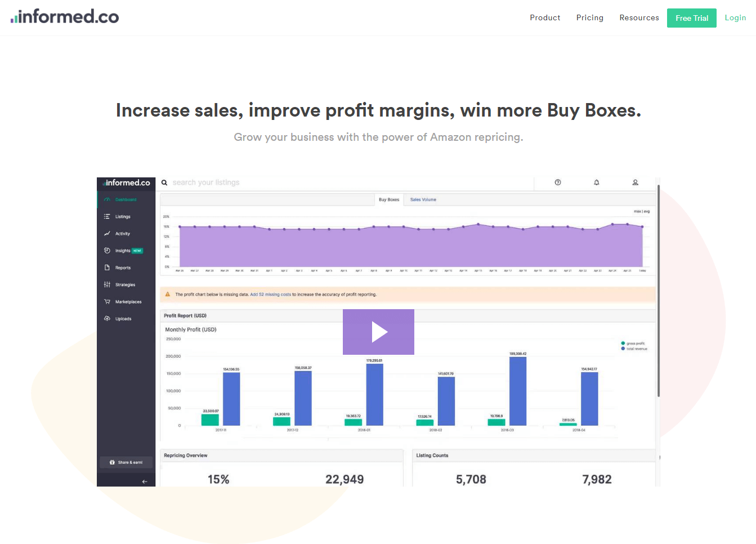Click the Reports label in the sidebar
This screenshot has width=756, height=544.
tap(123, 268)
